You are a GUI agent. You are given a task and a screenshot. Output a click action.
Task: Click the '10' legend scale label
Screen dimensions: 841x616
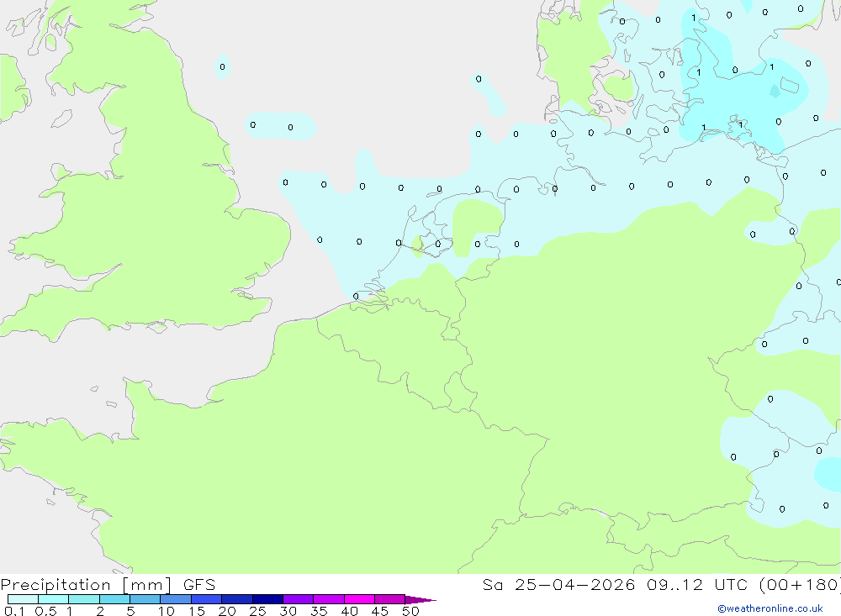point(167,611)
